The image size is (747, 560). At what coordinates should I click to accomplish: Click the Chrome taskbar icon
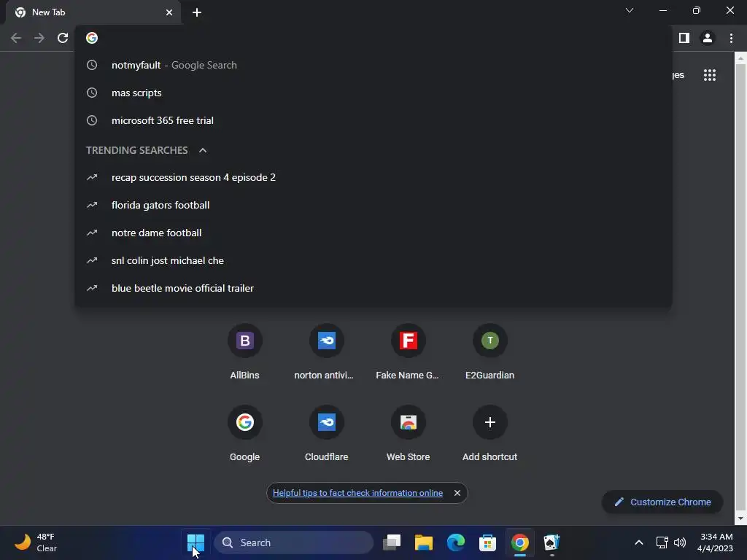pyautogui.click(x=519, y=542)
